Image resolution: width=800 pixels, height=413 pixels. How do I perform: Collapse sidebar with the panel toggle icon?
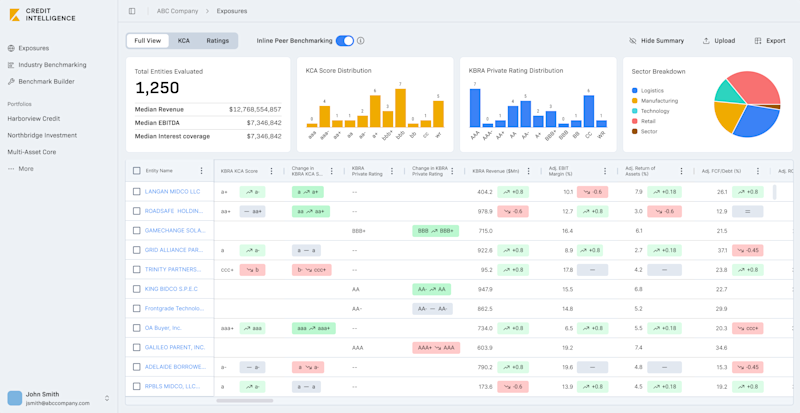pyautogui.click(x=132, y=11)
